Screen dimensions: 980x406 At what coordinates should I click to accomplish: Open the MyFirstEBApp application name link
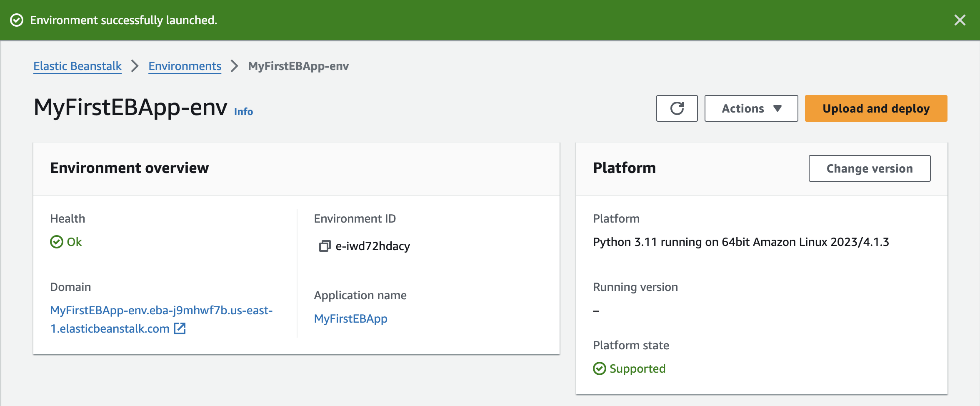(350, 318)
